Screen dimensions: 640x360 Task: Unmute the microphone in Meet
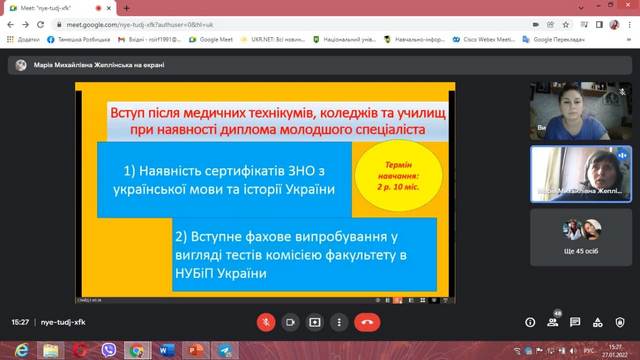[266, 322]
